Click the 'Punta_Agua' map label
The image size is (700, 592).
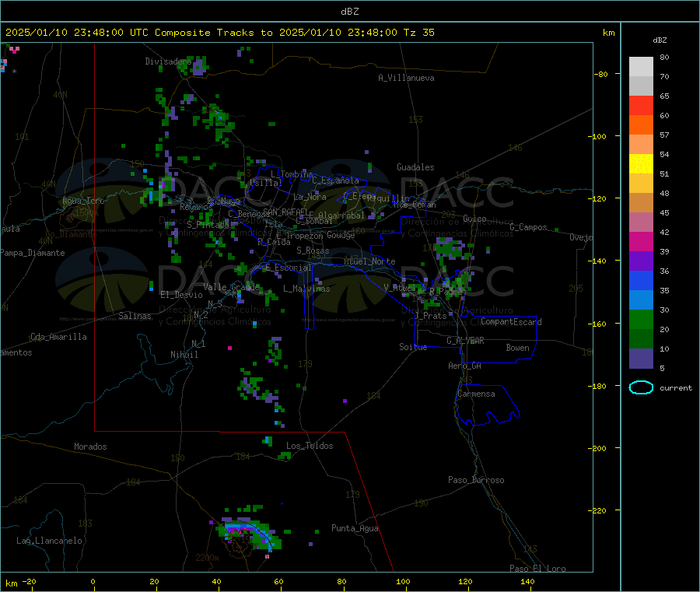coord(355,528)
